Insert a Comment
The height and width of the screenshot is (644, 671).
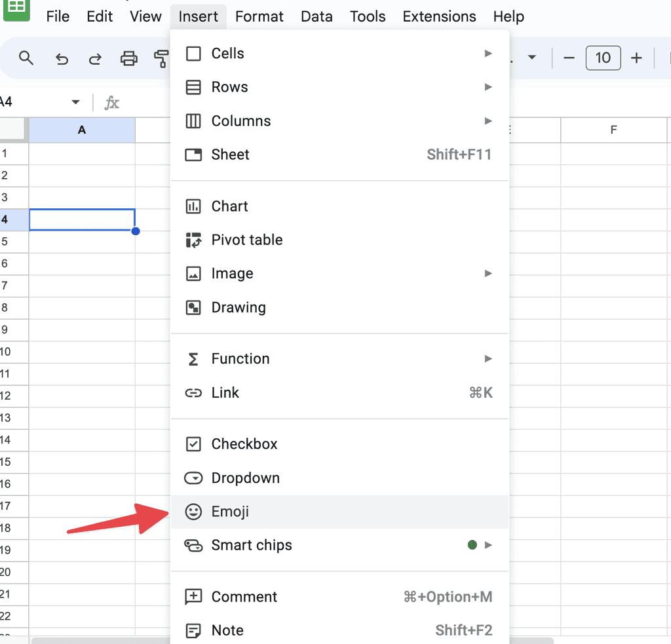pos(339,596)
